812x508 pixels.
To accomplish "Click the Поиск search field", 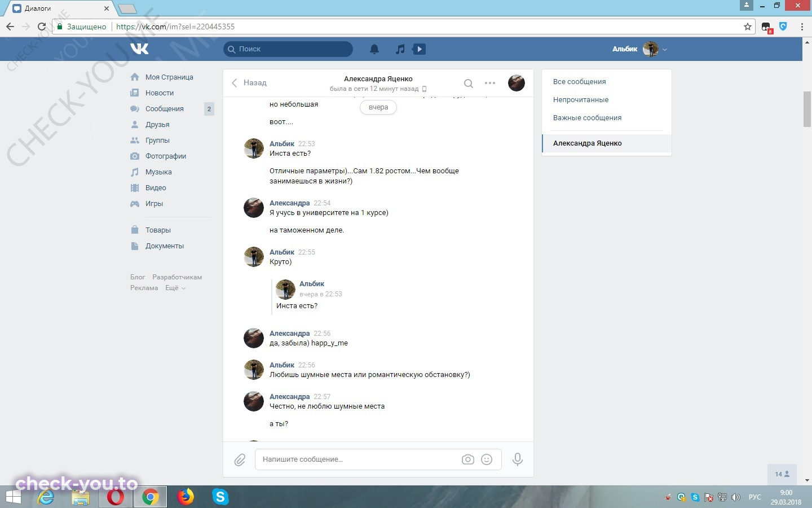I will [x=288, y=49].
